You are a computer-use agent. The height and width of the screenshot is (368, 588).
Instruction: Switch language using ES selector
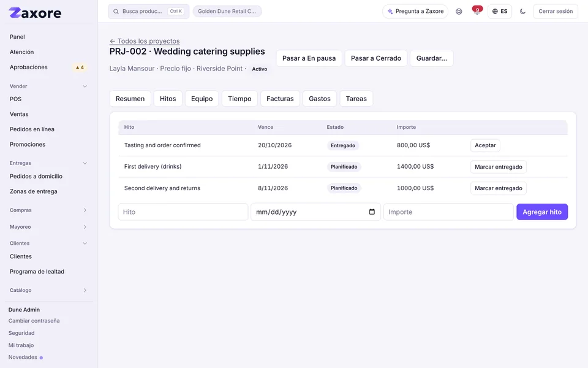[500, 11]
